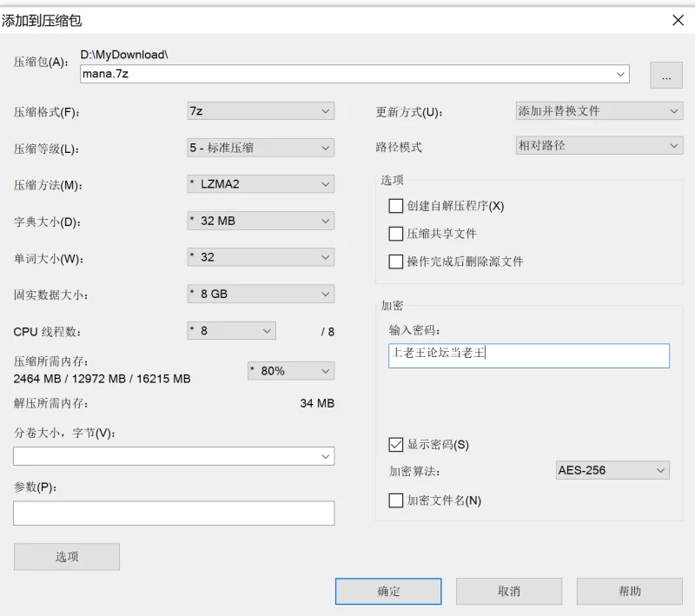Click the 选项 button at bottom left

[67, 557]
